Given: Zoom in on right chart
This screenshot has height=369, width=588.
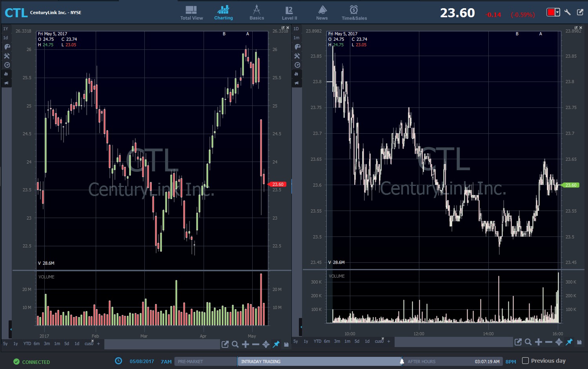Looking at the screenshot, I should 539,342.
